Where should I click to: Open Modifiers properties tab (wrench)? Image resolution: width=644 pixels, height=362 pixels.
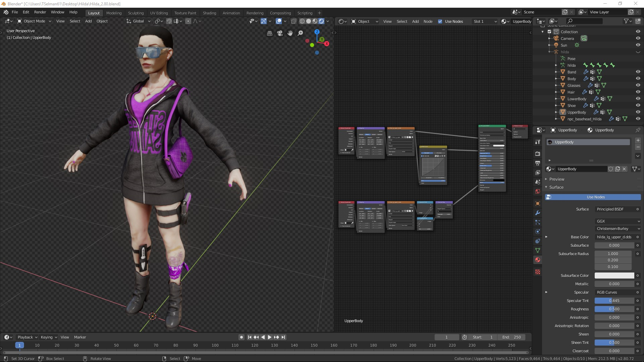(538, 213)
